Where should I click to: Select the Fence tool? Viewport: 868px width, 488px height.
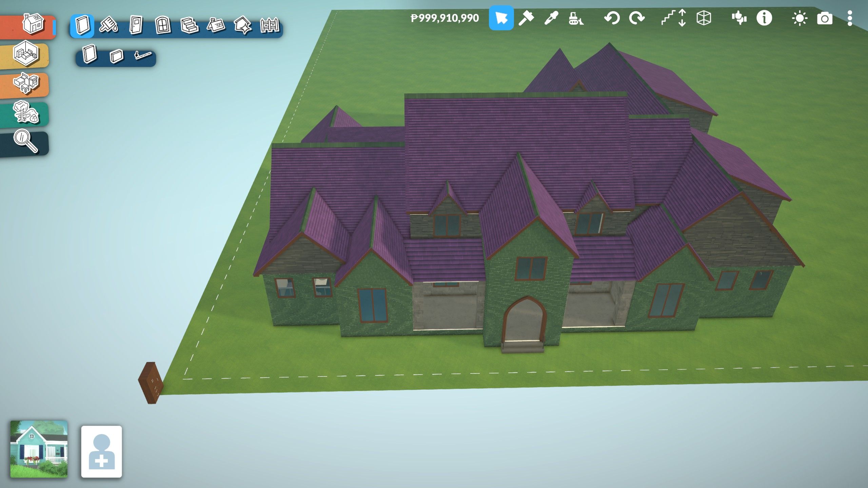point(270,25)
